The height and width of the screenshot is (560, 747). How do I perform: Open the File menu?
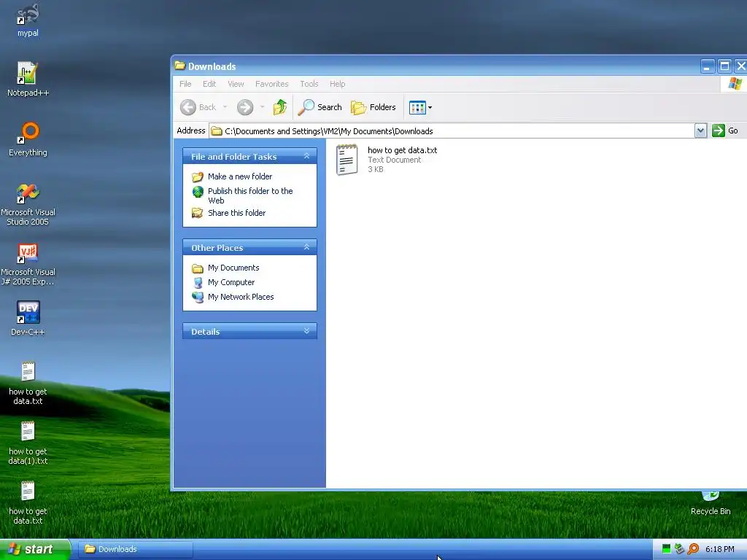[185, 84]
